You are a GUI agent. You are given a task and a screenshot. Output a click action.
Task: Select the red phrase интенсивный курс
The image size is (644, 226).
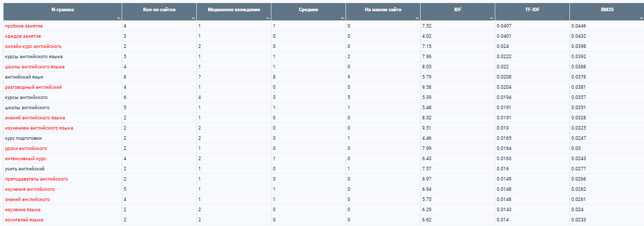click(x=26, y=158)
